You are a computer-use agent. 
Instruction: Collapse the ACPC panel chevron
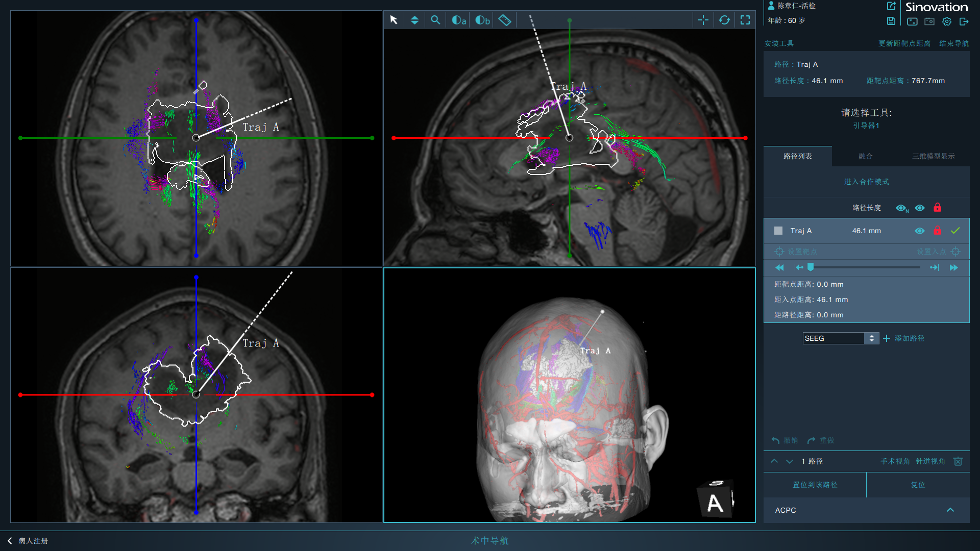(950, 510)
